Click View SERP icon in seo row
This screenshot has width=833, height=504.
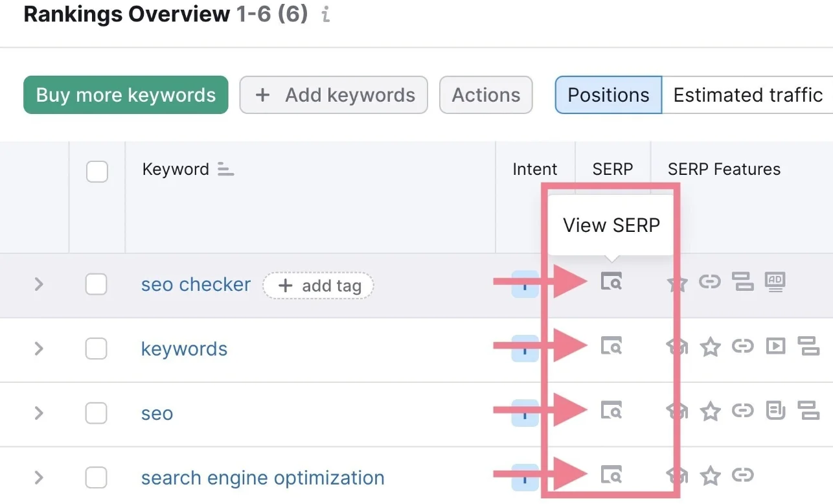(x=611, y=411)
